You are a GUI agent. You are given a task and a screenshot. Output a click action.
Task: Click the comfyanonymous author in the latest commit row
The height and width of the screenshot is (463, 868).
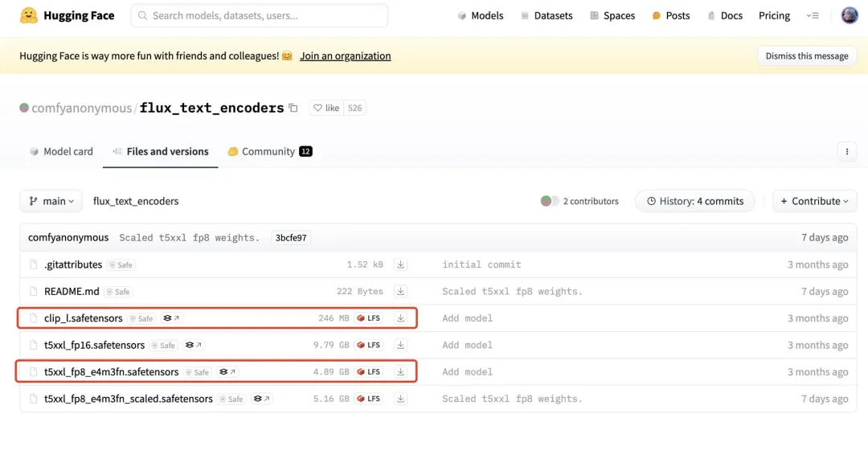(68, 238)
